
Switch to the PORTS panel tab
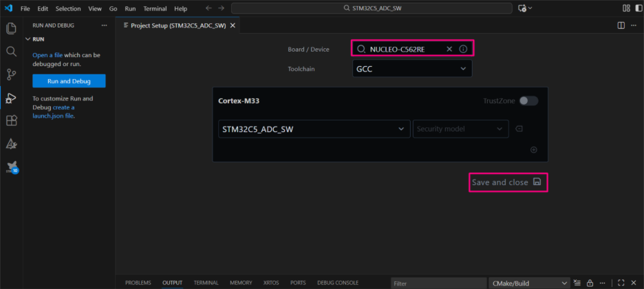[x=298, y=283]
